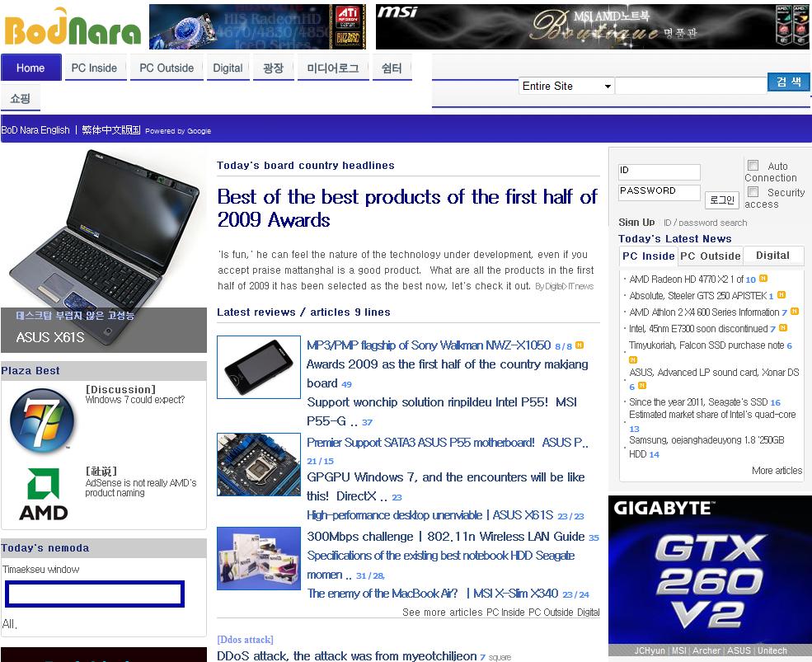
Task: Open the PC Inside navigation tab
Action: (x=94, y=68)
